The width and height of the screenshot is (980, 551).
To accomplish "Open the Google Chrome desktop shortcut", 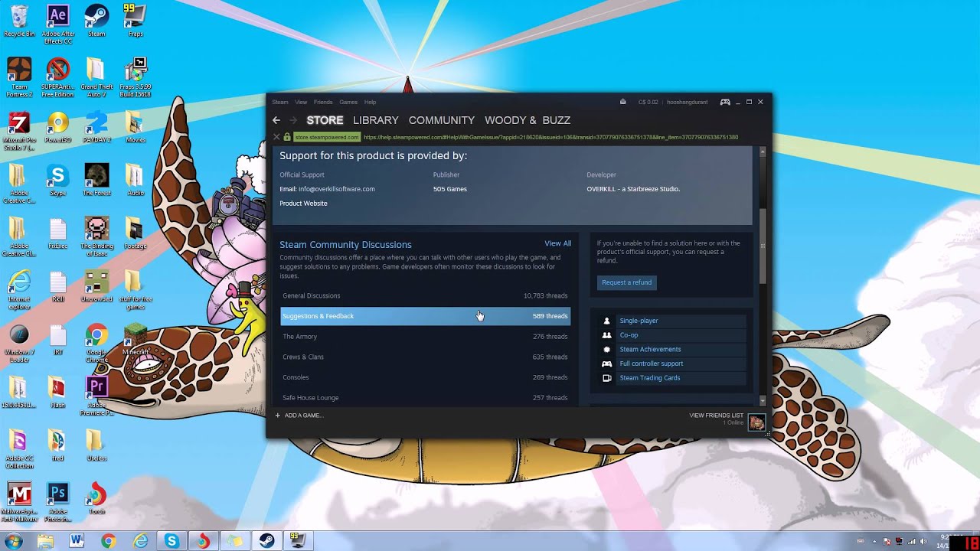I will coord(96,343).
